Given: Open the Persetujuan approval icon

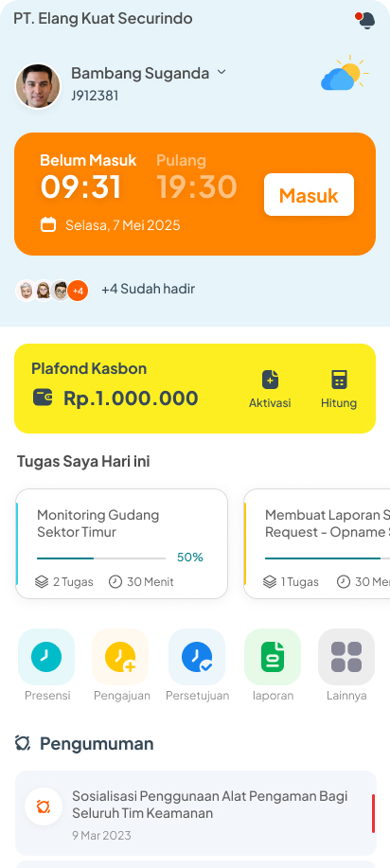Looking at the screenshot, I should click(197, 657).
